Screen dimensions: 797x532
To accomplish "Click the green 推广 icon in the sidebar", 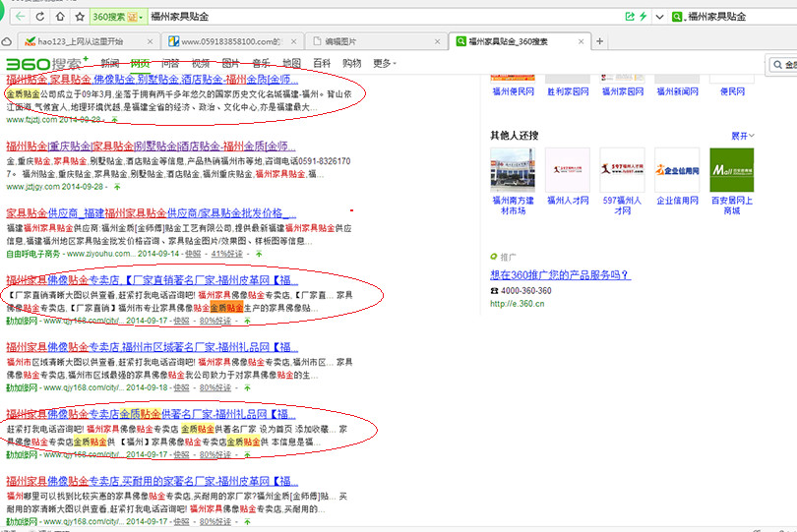I will point(494,257).
